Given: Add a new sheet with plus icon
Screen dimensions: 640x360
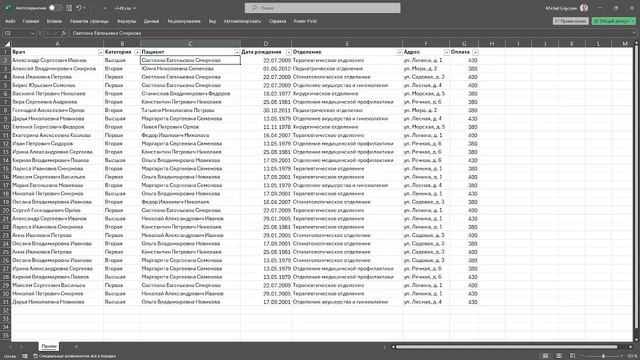Looking at the screenshot, I should [76, 347].
